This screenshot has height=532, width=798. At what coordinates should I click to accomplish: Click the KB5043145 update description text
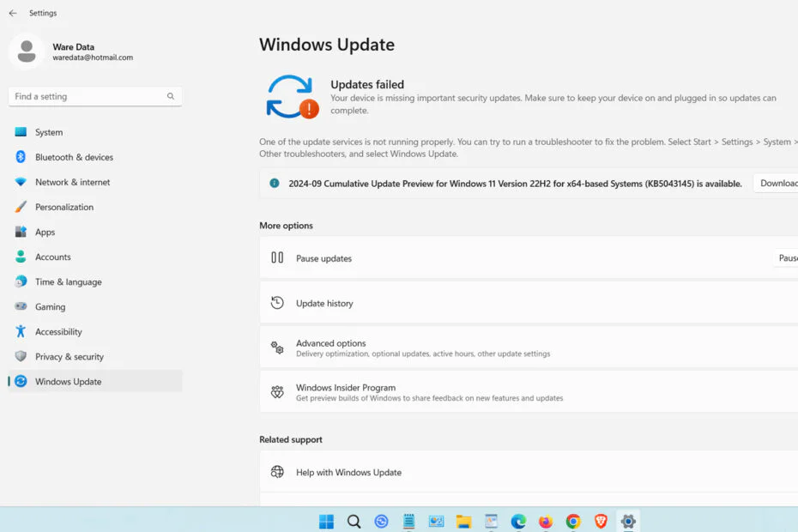pyautogui.click(x=515, y=184)
